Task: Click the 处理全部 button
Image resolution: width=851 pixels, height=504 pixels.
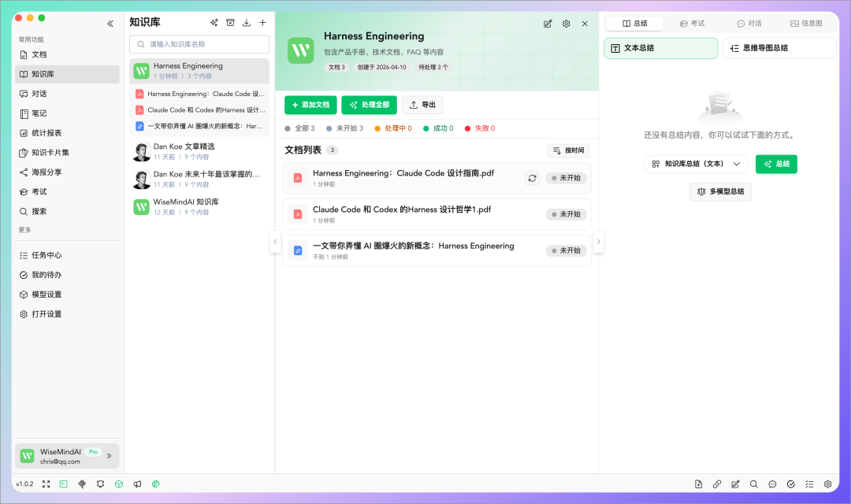Action: point(369,105)
